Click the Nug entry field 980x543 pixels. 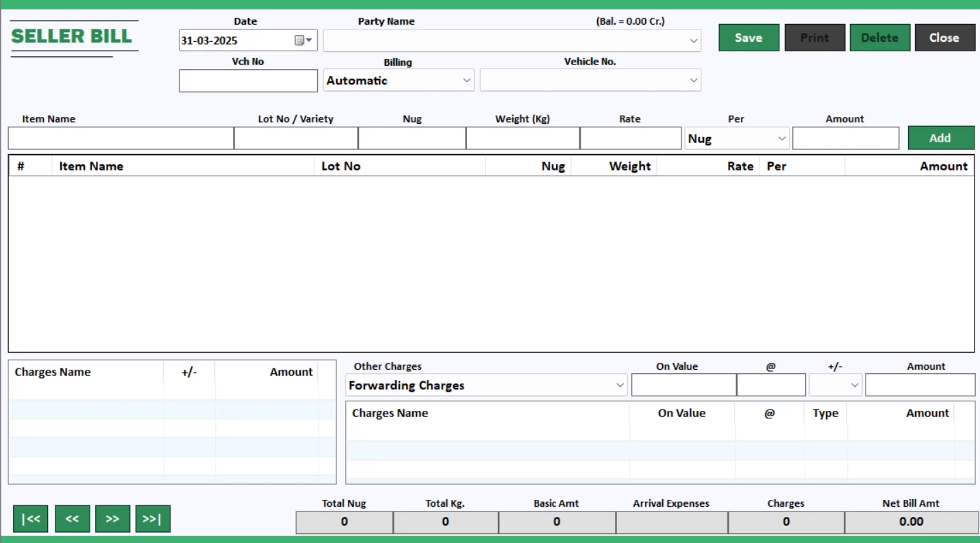click(412, 138)
